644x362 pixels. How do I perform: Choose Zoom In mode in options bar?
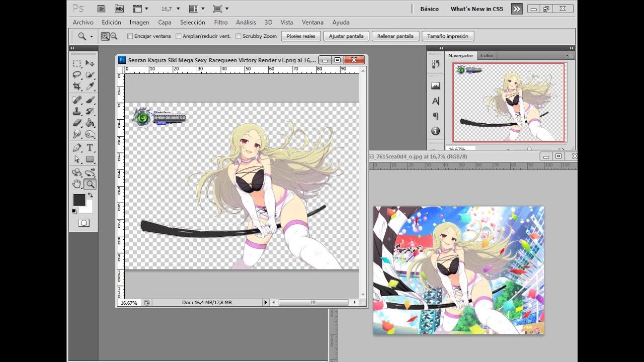click(x=105, y=36)
